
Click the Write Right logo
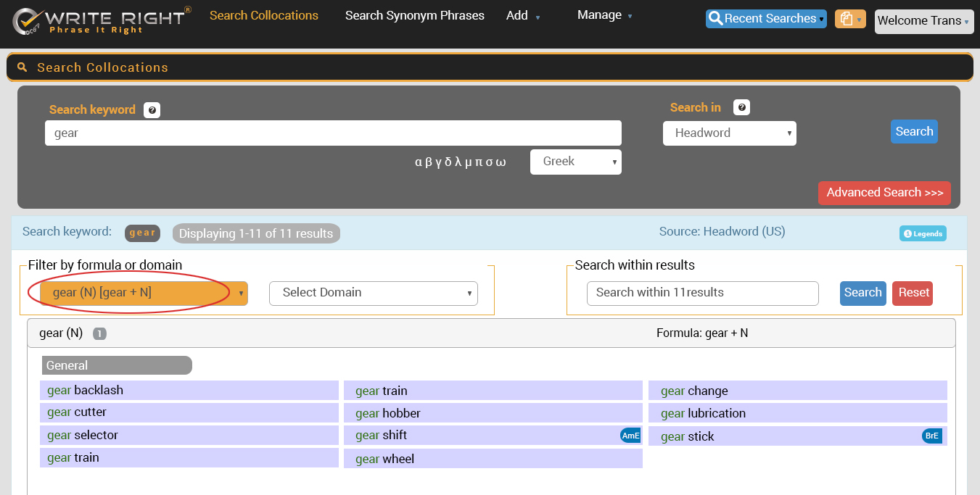102,20
